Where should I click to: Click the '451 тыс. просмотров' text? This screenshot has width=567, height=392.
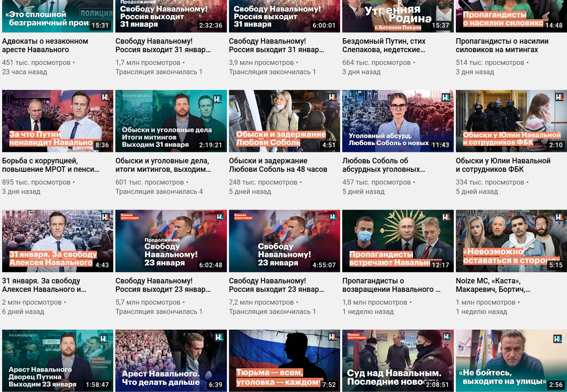pos(36,63)
